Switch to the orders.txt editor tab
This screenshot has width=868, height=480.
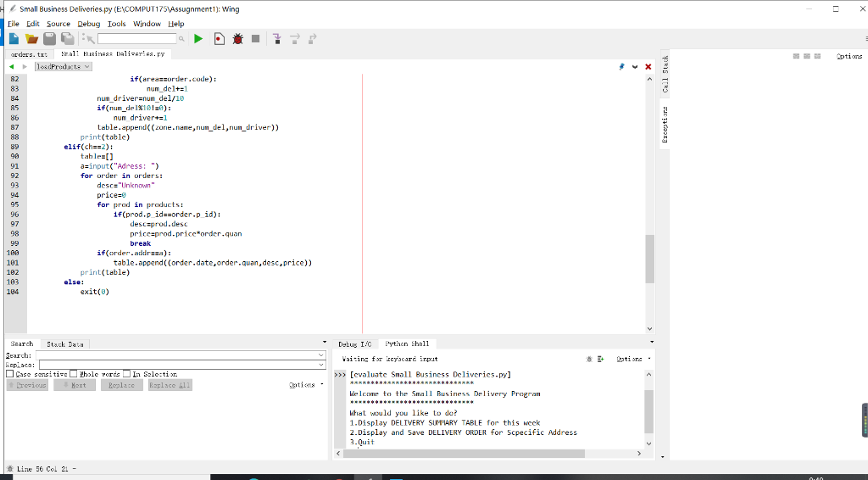(x=30, y=53)
